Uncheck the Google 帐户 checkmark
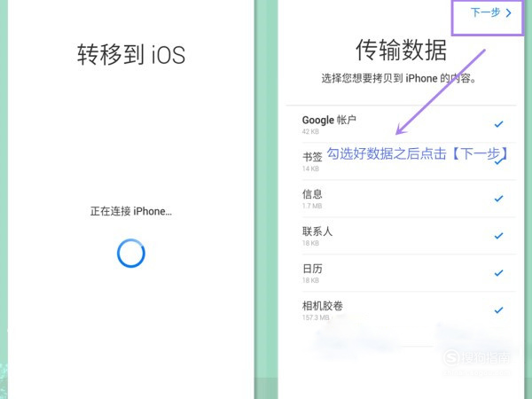 (498, 124)
